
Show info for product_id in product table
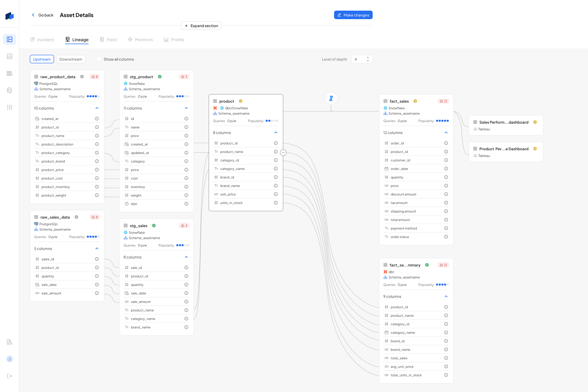pyautogui.click(x=276, y=143)
